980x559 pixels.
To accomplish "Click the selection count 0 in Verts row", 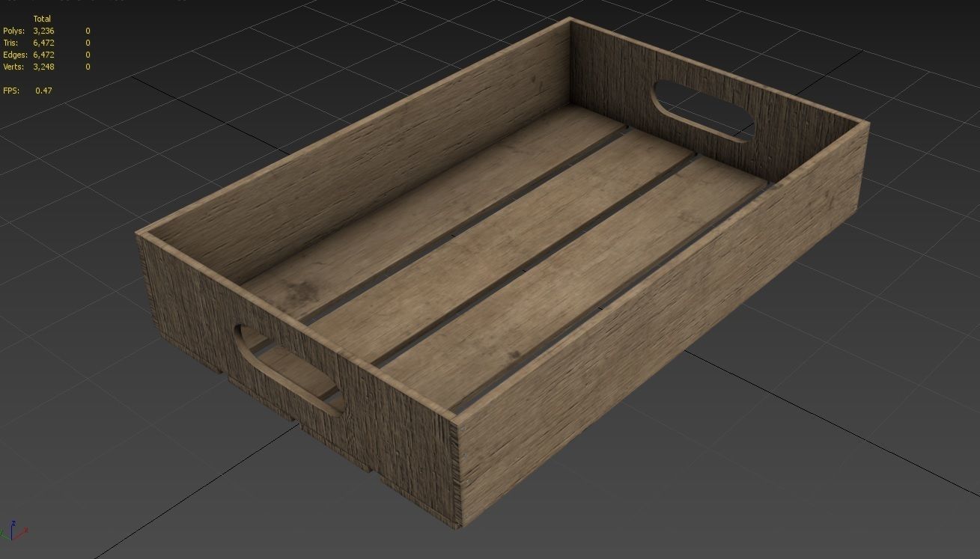I will 88,67.
